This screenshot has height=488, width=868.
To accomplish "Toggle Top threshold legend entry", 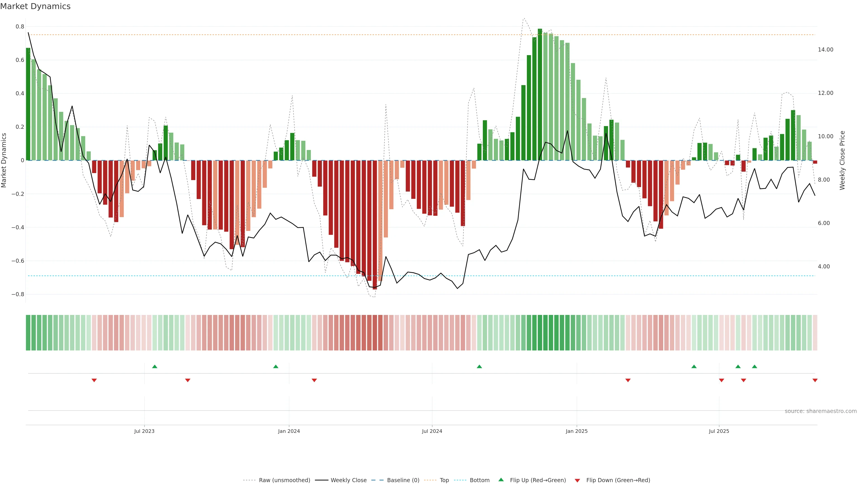I will tap(444, 480).
